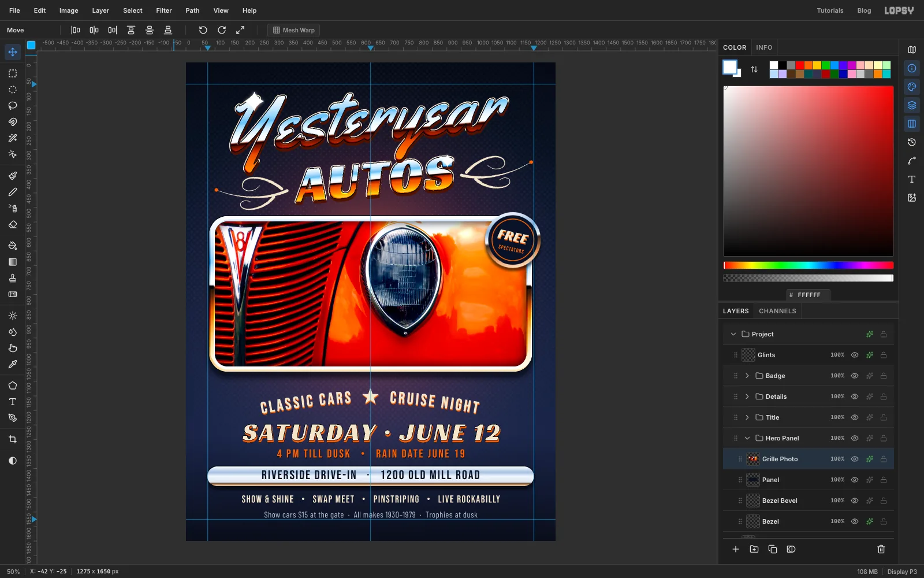
Task: Choose the Lasso selection tool
Action: (13, 106)
